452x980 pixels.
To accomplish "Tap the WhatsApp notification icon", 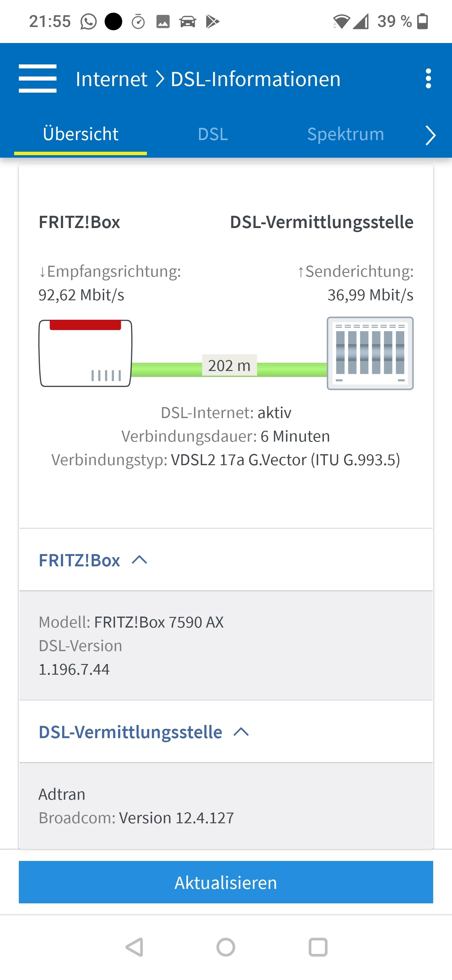I will click(x=88, y=22).
